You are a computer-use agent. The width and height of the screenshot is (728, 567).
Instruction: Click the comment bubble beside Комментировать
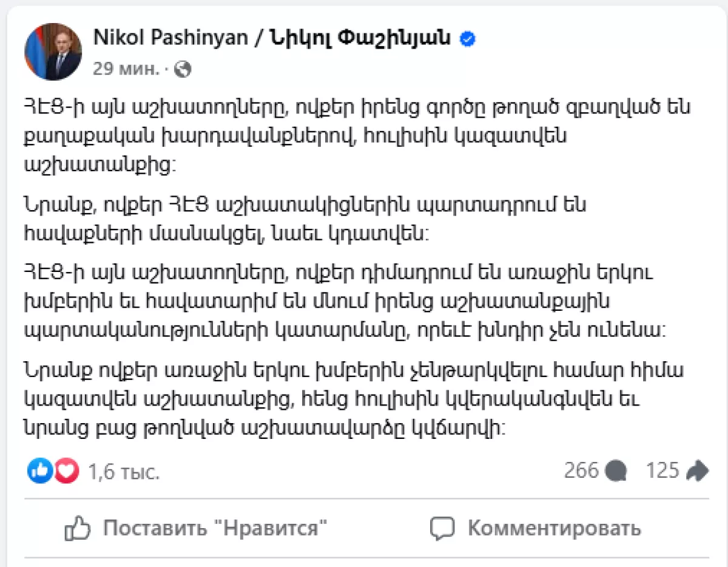[442, 529]
